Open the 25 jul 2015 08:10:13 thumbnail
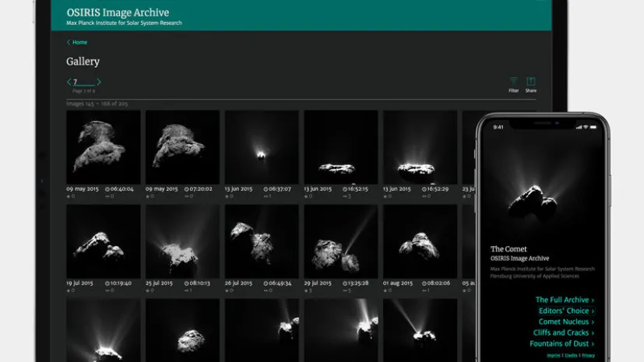The height and width of the screenshot is (362, 644). [x=182, y=241]
